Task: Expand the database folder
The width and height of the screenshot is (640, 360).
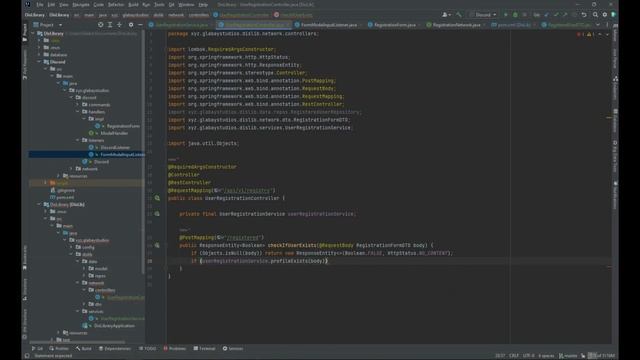Action: pyautogui.click(x=39, y=55)
